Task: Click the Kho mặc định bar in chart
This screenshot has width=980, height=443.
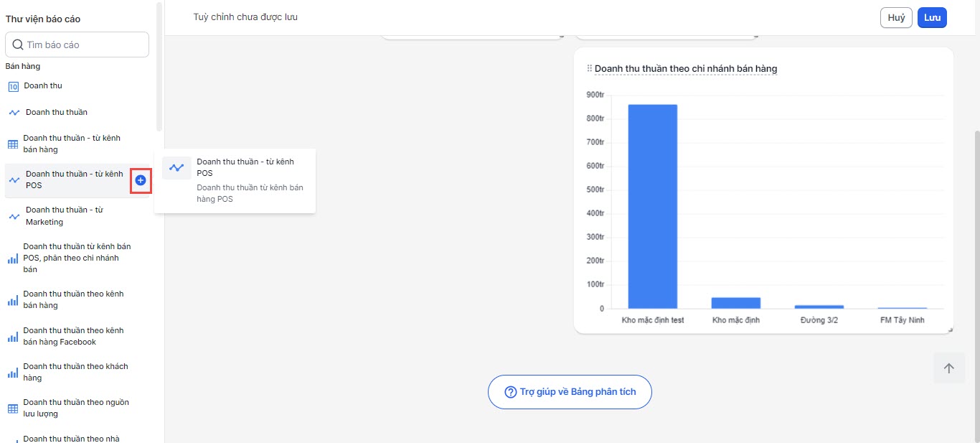Action: click(x=735, y=303)
